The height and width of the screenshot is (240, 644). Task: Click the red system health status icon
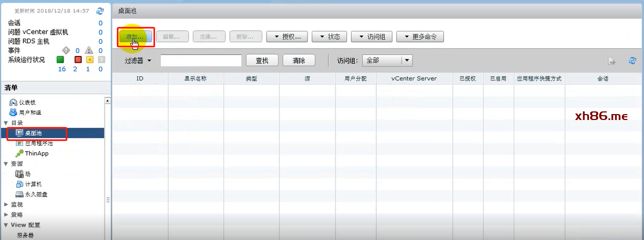[78, 59]
